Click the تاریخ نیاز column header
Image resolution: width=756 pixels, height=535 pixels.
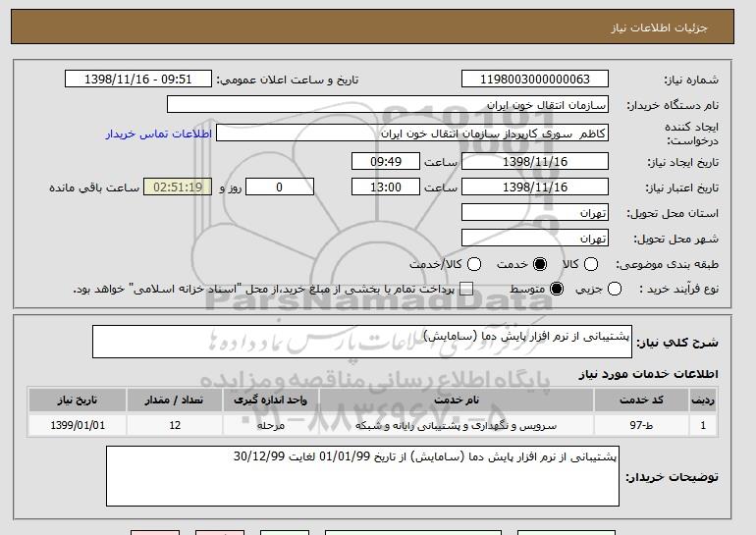coord(78,401)
